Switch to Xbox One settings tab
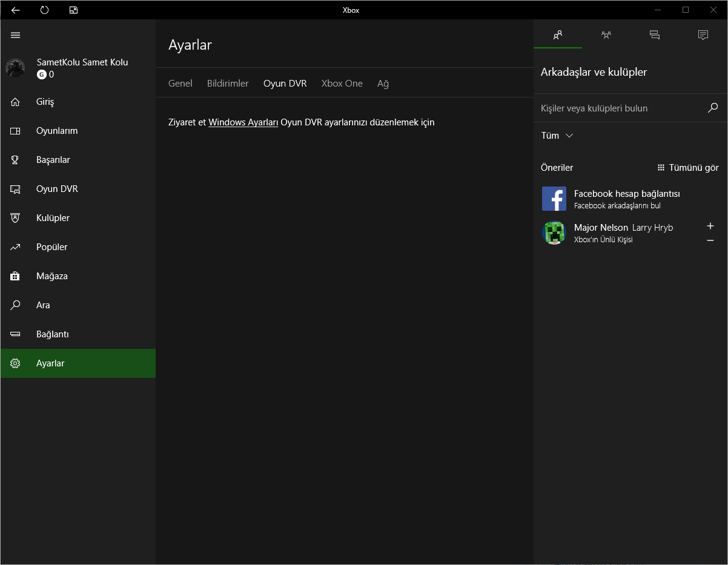This screenshot has width=728, height=565. pos(342,84)
